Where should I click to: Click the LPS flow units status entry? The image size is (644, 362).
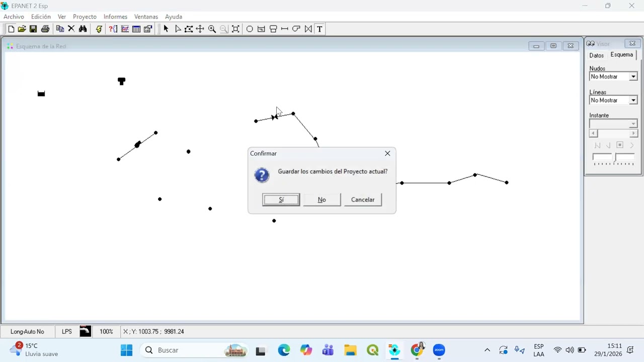(x=67, y=332)
